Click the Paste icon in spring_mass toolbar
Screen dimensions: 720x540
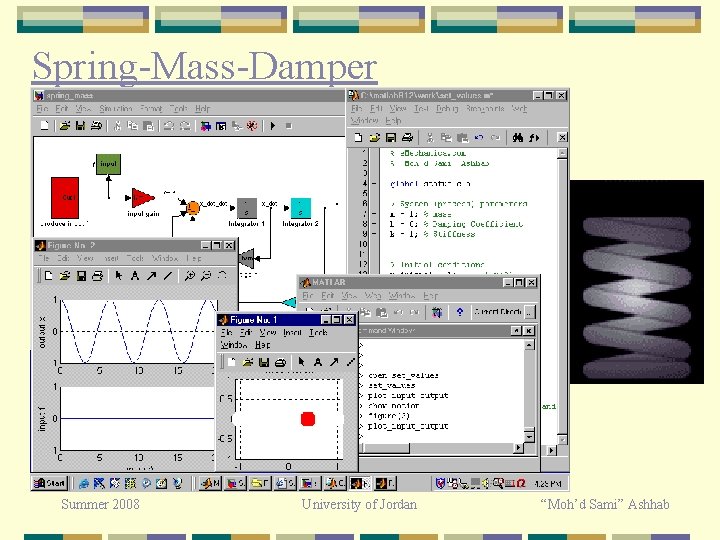pos(148,125)
